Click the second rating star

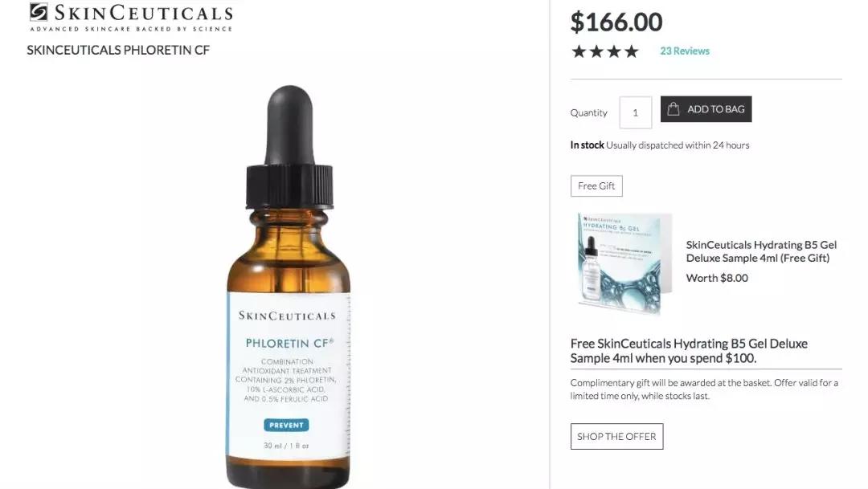(x=596, y=51)
